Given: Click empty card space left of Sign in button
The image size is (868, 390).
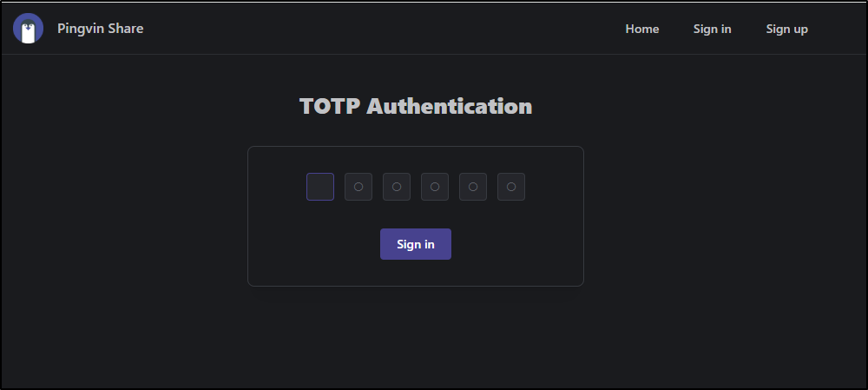Looking at the screenshot, I should pos(314,244).
